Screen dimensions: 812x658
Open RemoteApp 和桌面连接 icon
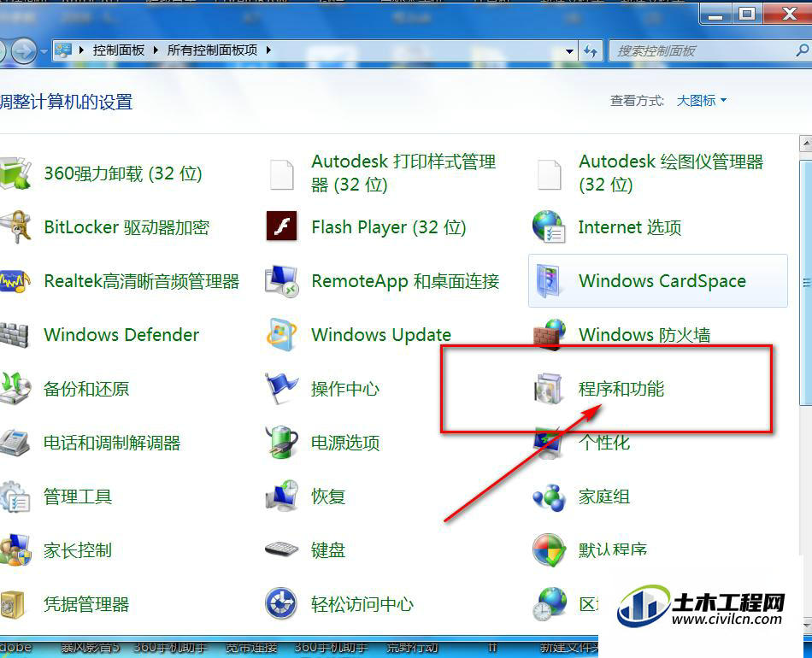(x=282, y=282)
